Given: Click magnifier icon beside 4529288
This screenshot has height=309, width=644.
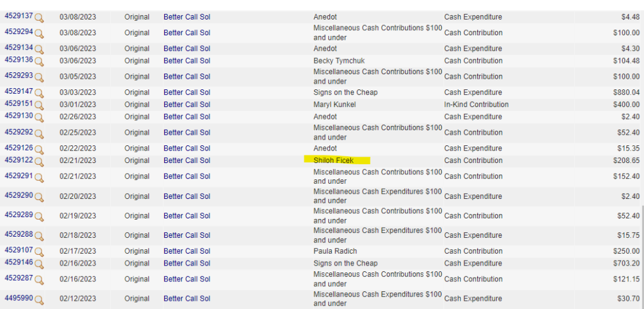Looking at the screenshot, I should coord(40,236).
